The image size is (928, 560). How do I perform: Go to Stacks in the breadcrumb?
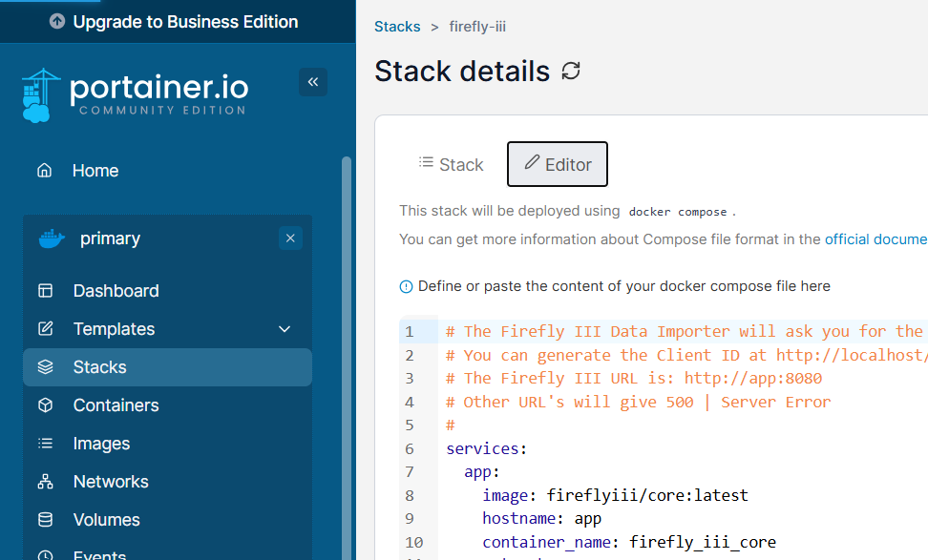coord(397,27)
